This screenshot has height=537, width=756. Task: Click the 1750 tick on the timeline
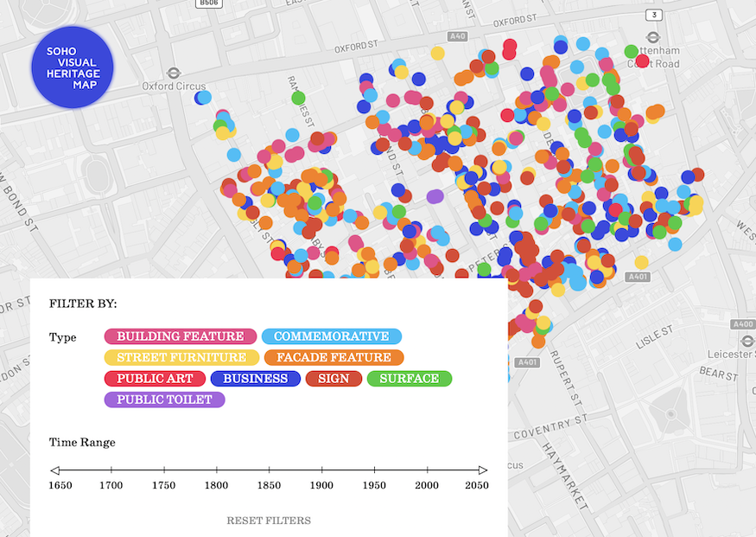click(163, 471)
